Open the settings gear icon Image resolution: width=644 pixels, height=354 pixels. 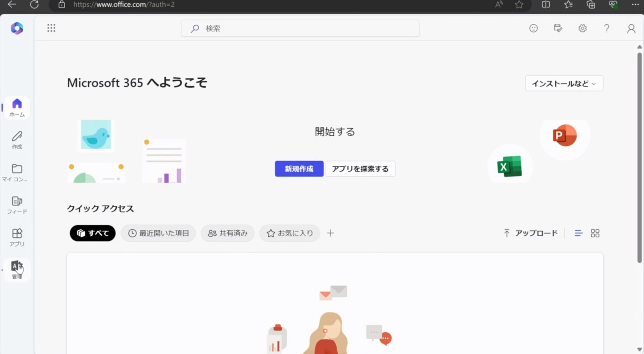[582, 28]
